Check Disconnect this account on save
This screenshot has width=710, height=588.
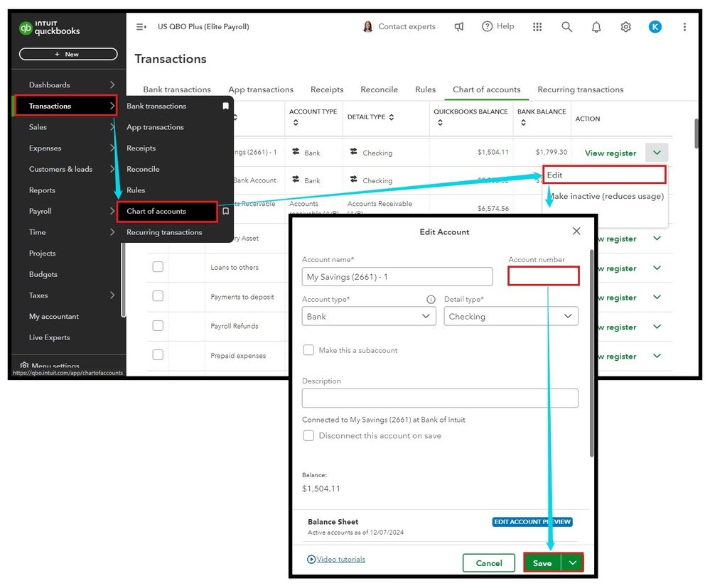click(308, 435)
